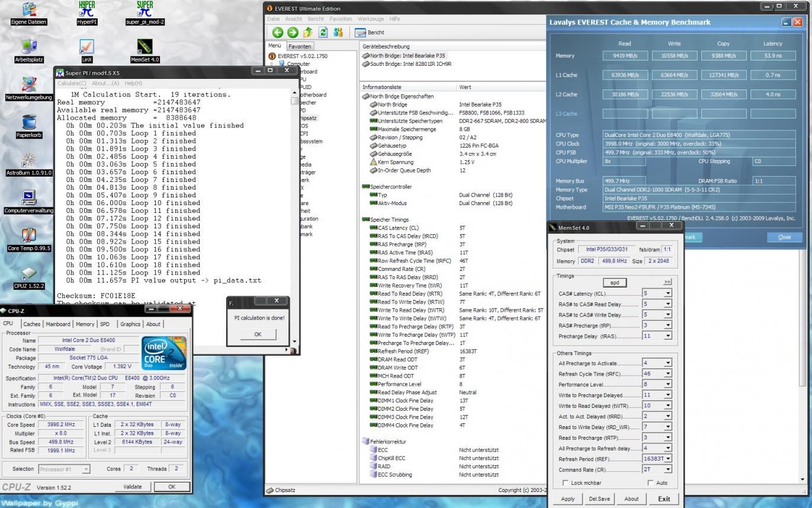The height and width of the screenshot is (508, 812).
Task: Open Command Rate (CR) dropdown in MemSet
Action: click(x=667, y=469)
